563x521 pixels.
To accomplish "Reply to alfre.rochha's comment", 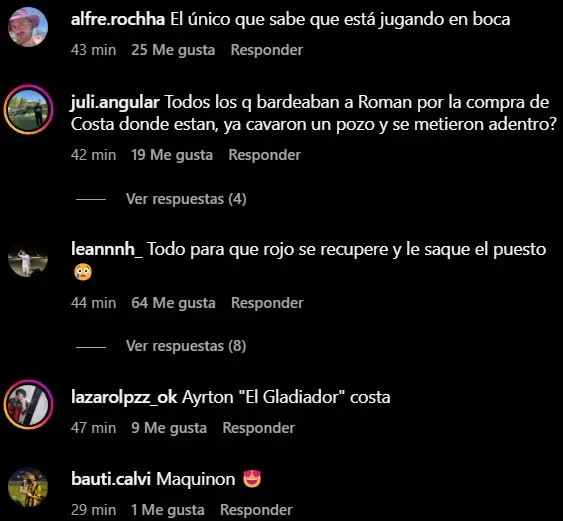I will coord(267,50).
